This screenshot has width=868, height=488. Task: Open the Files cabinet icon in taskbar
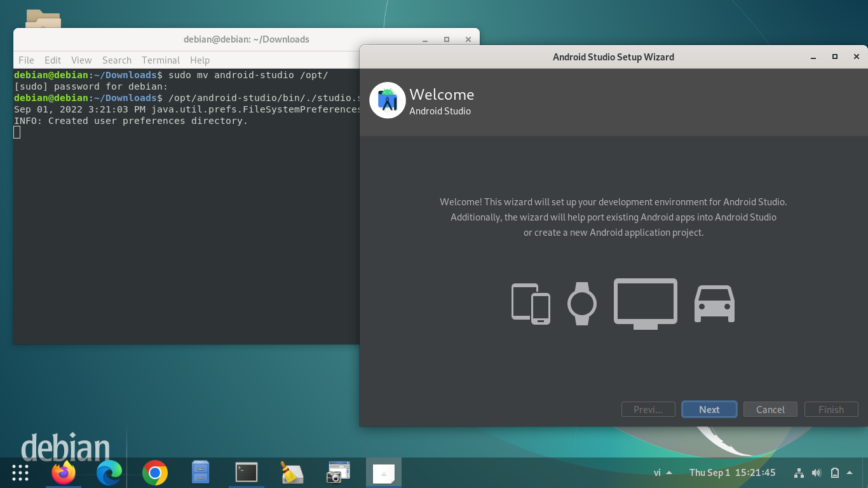pos(201,473)
